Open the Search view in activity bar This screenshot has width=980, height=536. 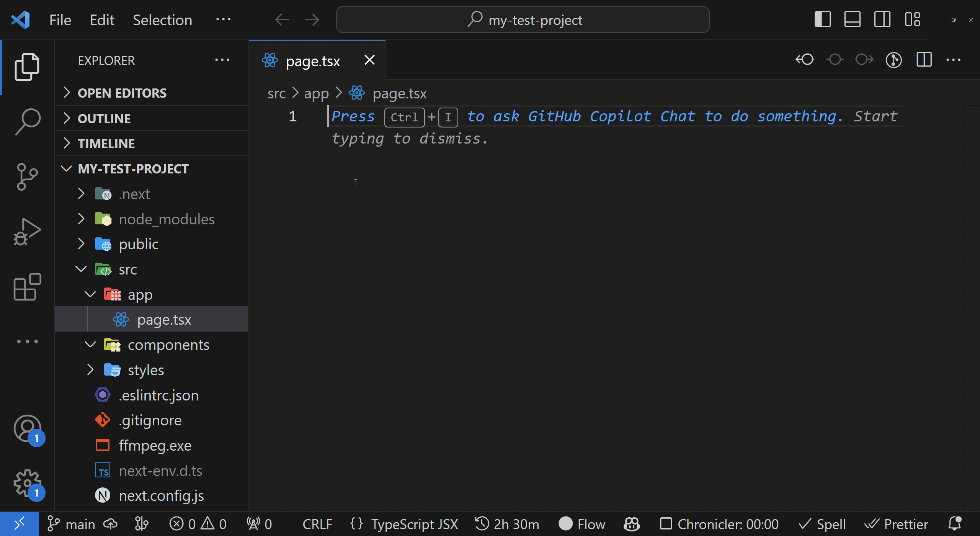27,122
